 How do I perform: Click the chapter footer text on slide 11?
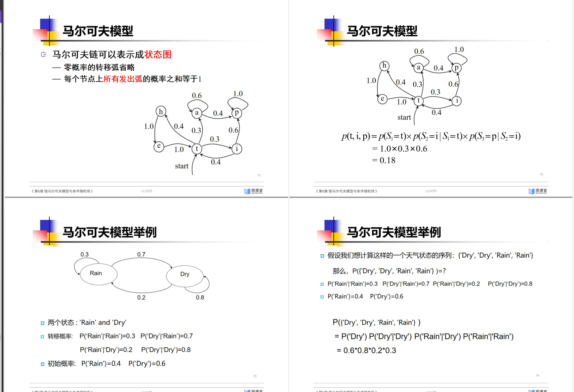pos(62,191)
